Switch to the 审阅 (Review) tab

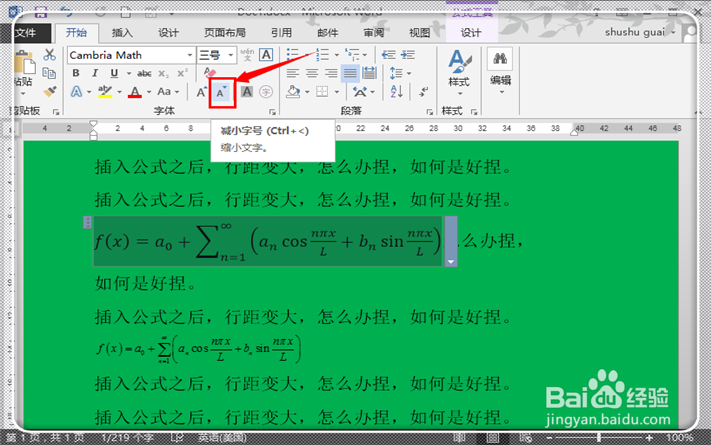[x=374, y=33]
